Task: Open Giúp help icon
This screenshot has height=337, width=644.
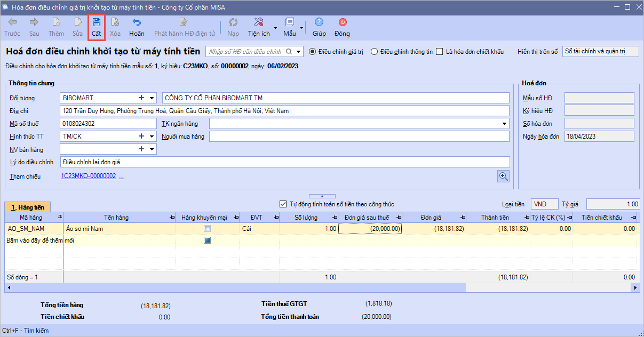Action: pos(319,23)
